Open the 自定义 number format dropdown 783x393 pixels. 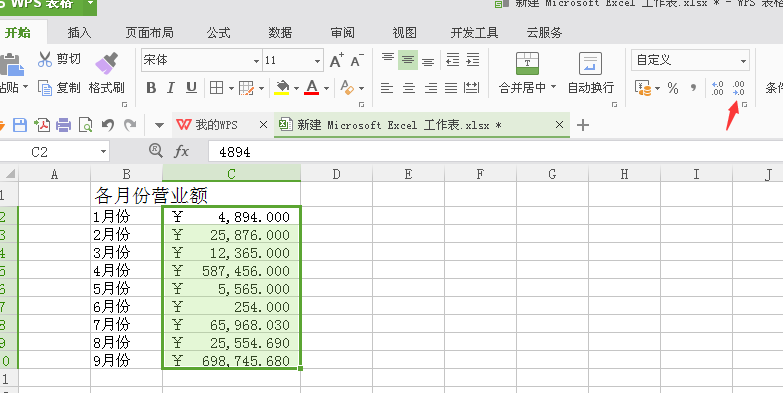pos(744,61)
